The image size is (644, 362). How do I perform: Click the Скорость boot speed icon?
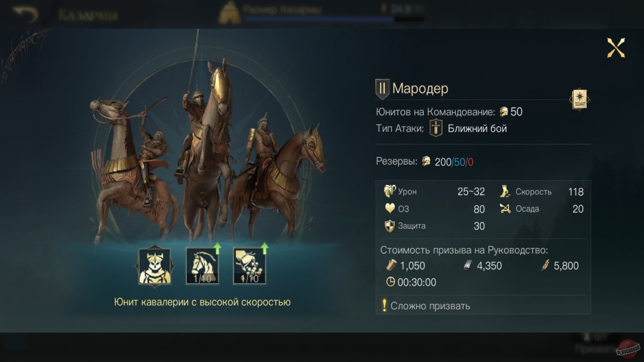click(505, 191)
